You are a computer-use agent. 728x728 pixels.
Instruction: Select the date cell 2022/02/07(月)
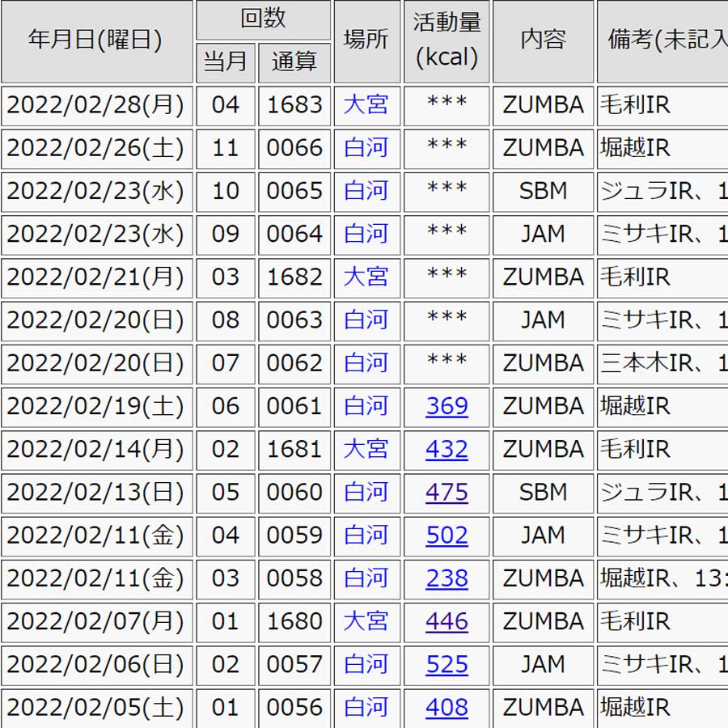tap(96, 623)
